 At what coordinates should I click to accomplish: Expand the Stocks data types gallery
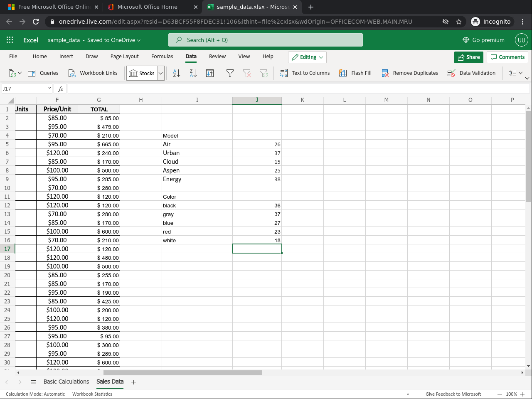click(x=161, y=73)
